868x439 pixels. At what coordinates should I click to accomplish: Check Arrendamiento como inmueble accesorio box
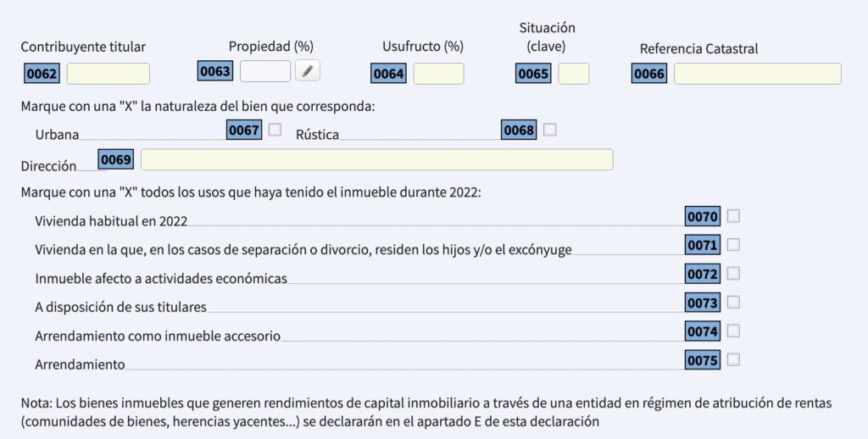[x=733, y=331]
